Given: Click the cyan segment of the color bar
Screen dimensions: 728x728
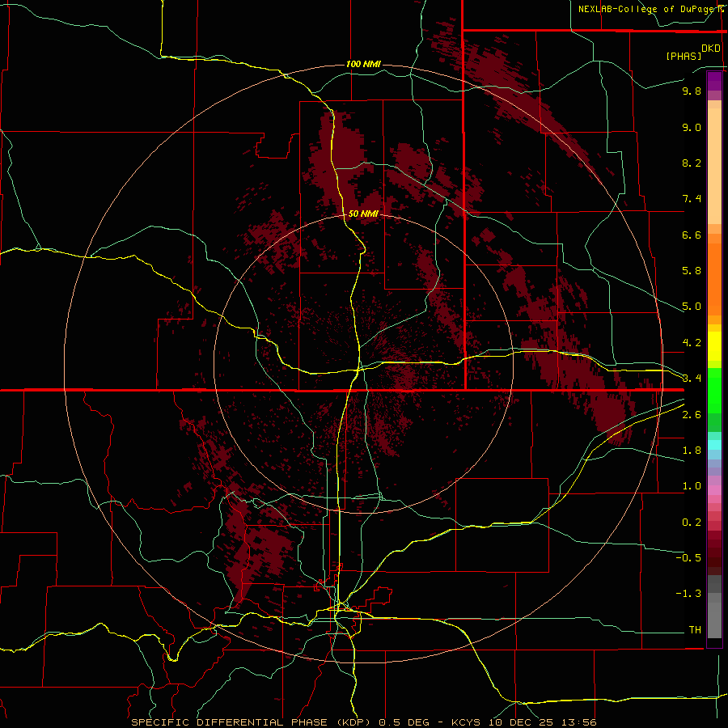Looking at the screenshot, I should (x=714, y=445).
